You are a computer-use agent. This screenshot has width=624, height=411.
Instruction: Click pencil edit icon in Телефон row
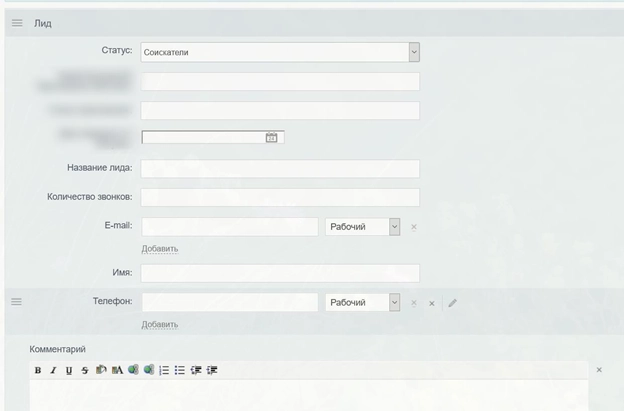click(453, 302)
